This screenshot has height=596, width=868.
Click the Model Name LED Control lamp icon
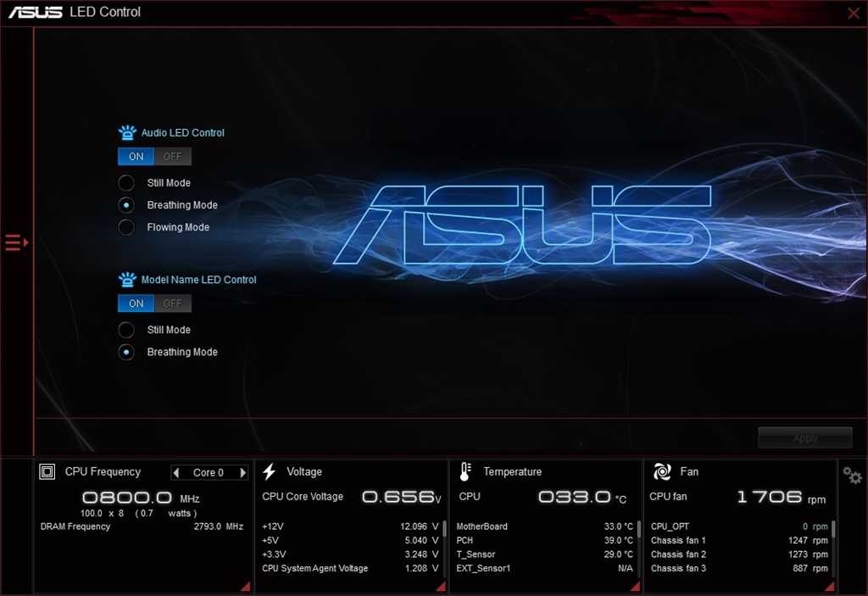coord(127,278)
